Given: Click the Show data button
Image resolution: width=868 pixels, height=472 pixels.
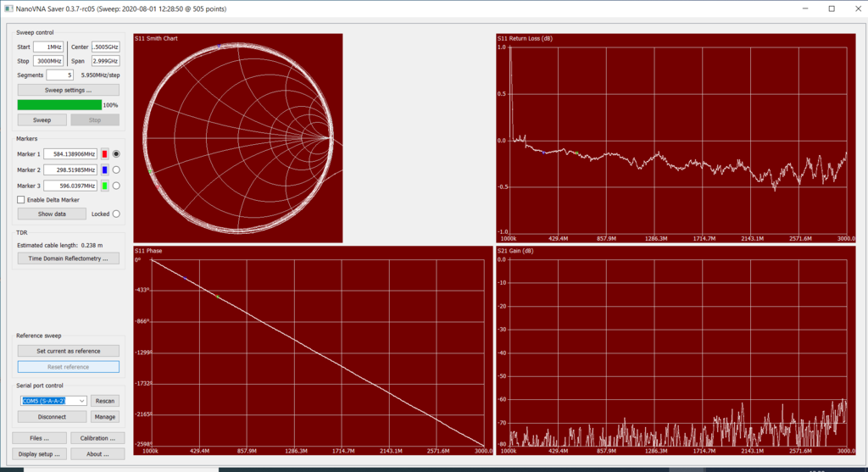Looking at the screenshot, I should 52,214.
